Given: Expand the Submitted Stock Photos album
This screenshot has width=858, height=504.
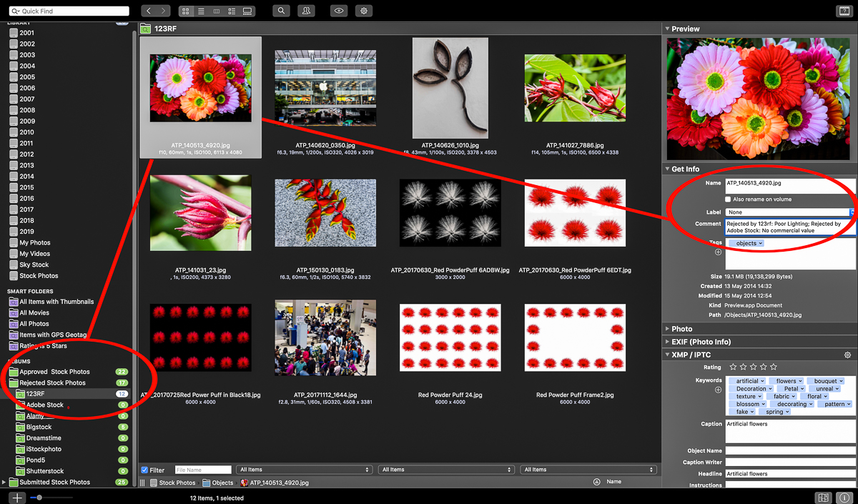Looking at the screenshot, I should [4, 483].
